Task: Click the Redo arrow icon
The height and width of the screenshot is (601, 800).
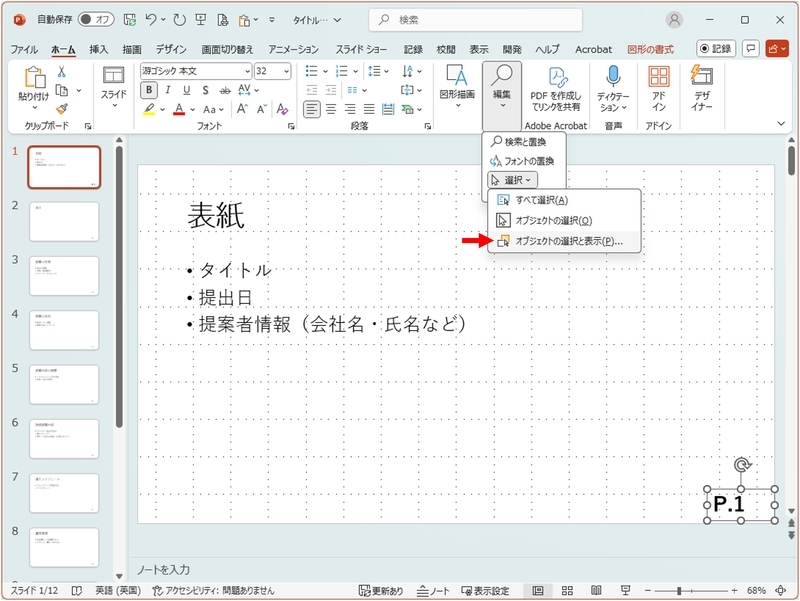Action: 179,20
